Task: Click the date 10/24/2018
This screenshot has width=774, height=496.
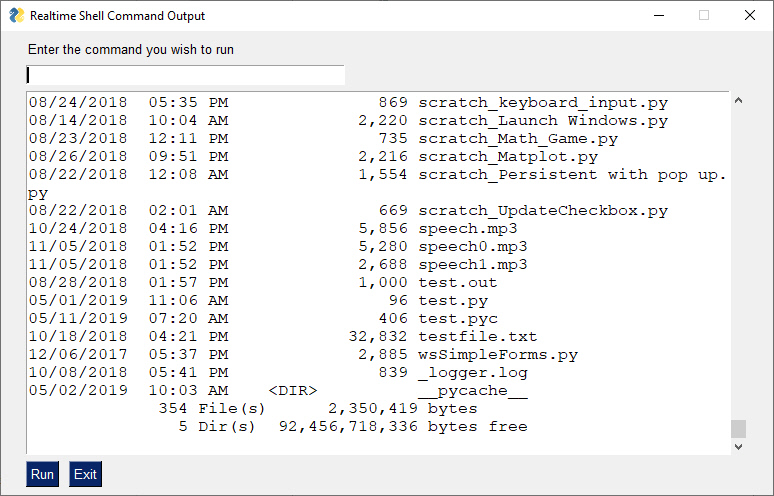Action: (78, 229)
